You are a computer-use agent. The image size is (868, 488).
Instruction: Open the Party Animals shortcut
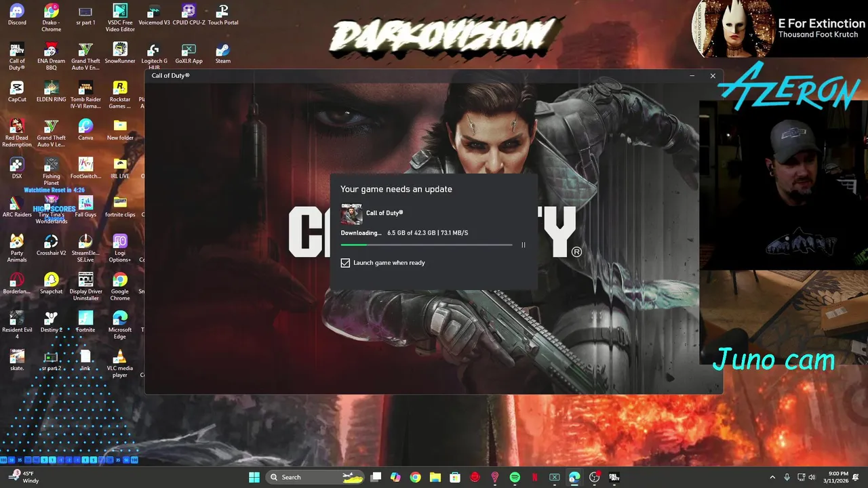click(x=17, y=249)
